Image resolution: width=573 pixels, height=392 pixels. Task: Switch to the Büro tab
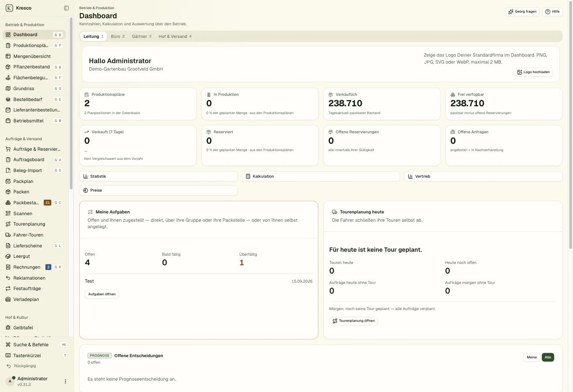coord(118,36)
